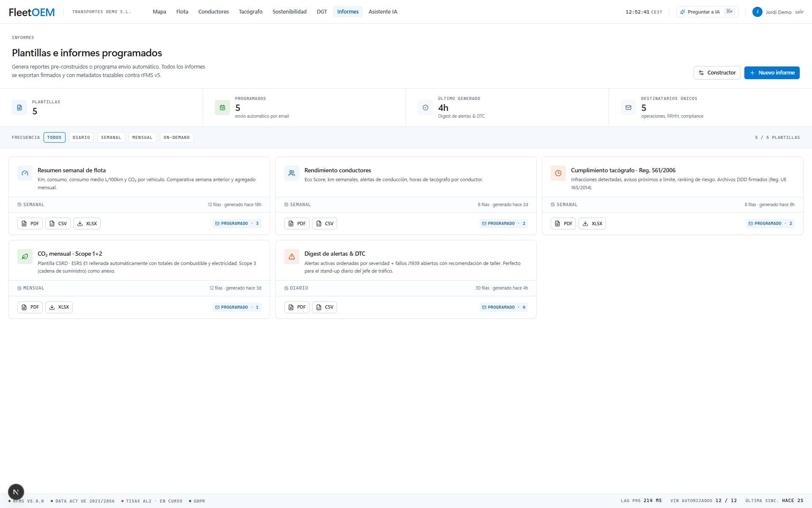Open the round N badge at bottom-left
This screenshot has width=812, height=508.
(16, 492)
